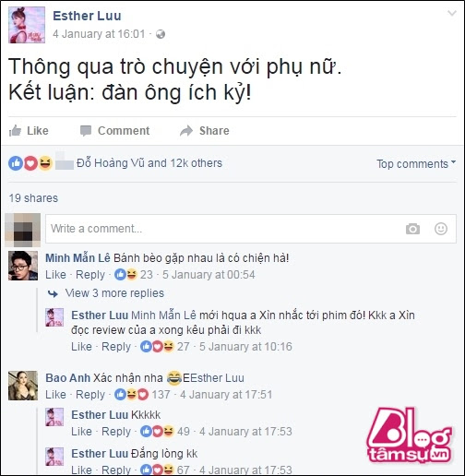Viewport: 465px width, 476px height.
Task: Open Đỗ Hoàng Vũ and 12k others list
Action: 149,163
